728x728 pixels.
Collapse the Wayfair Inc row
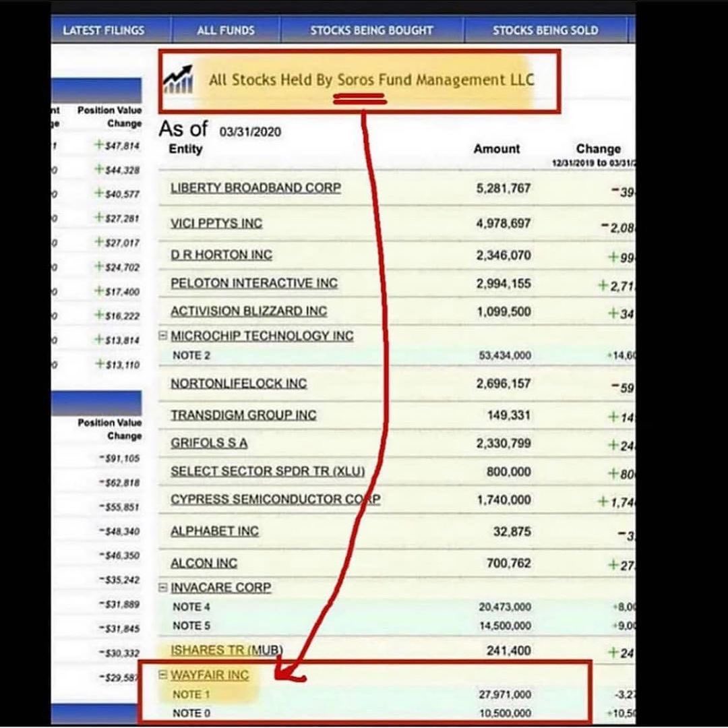click(163, 674)
